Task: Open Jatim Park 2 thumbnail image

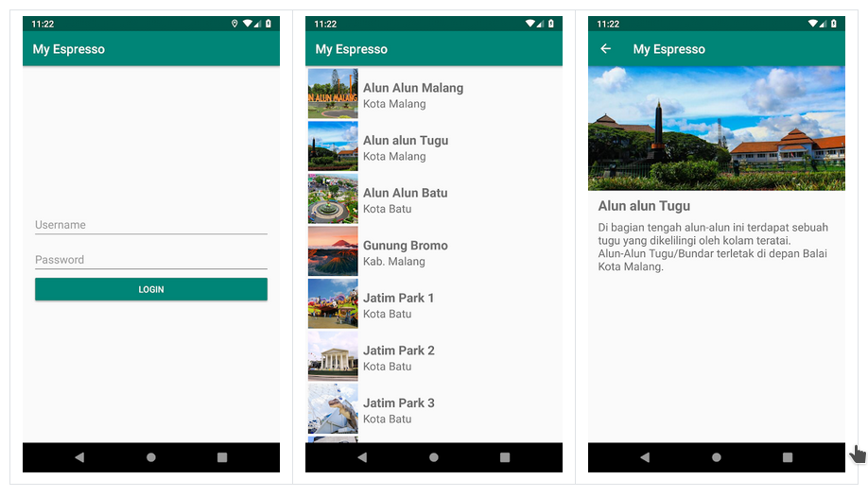Action: (x=333, y=356)
